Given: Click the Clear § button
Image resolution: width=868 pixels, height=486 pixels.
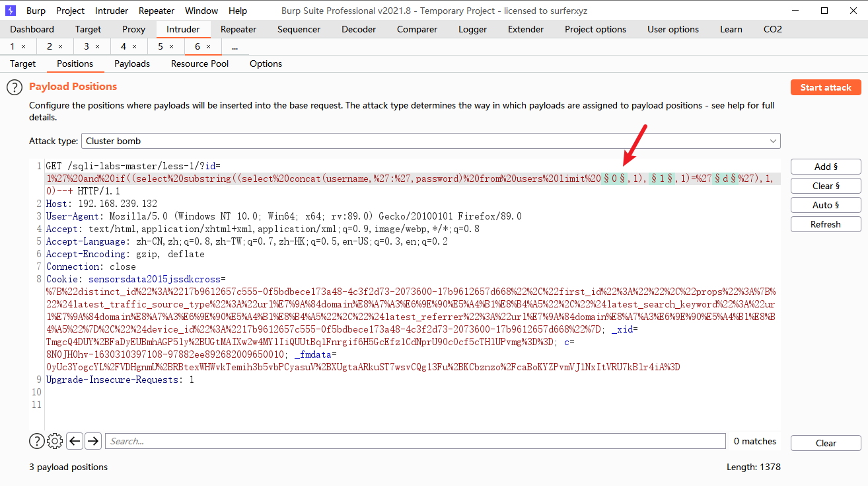Looking at the screenshot, I should tap(826, 186).
